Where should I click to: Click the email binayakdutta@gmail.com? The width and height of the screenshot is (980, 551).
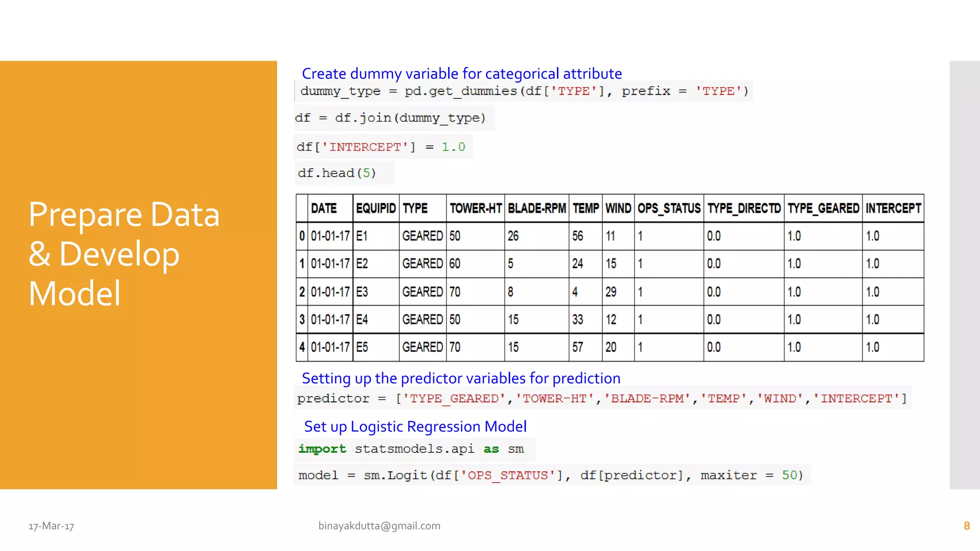(x=379, y=526)
